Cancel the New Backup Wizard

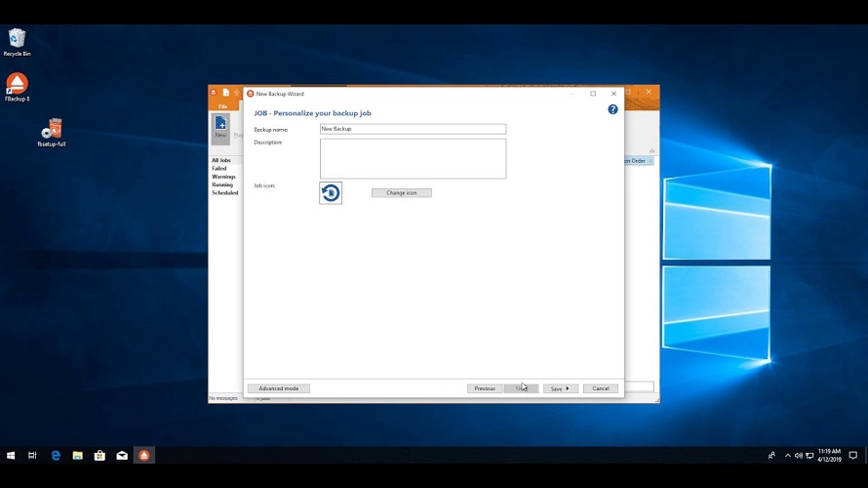[x=601, y=388]
